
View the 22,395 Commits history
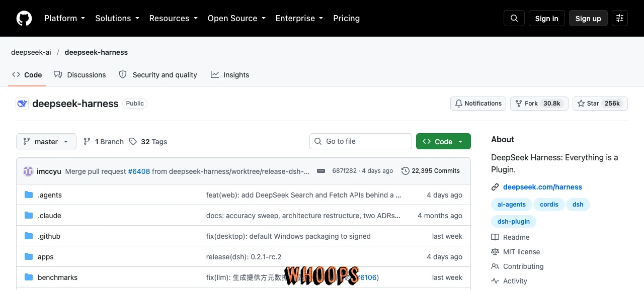431,171
